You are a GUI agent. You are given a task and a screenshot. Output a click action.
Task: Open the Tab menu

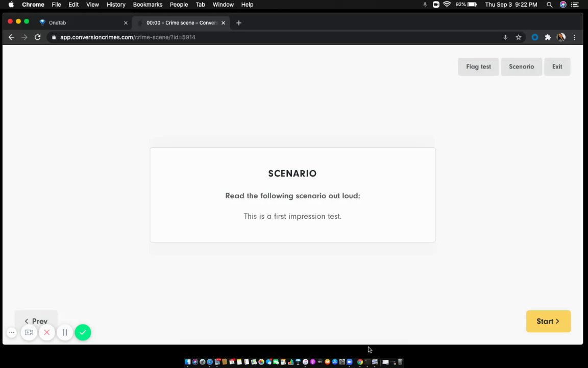pos(200,5)
